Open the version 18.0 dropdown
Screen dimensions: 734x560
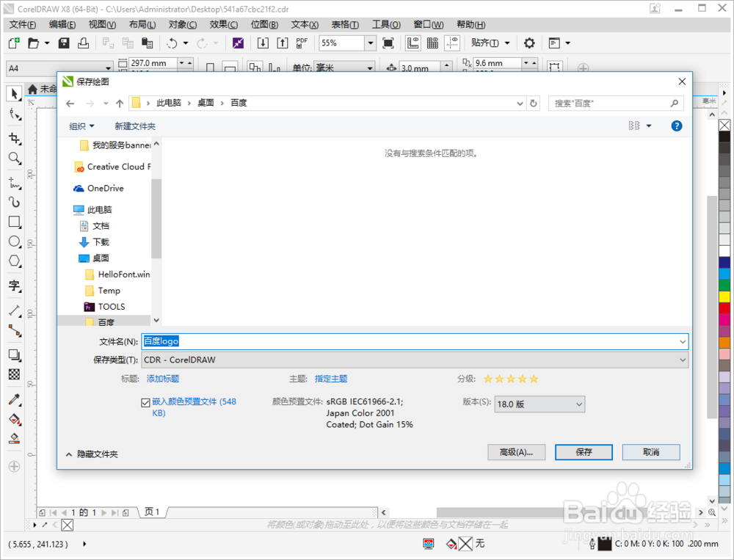(x=539, y=404)
